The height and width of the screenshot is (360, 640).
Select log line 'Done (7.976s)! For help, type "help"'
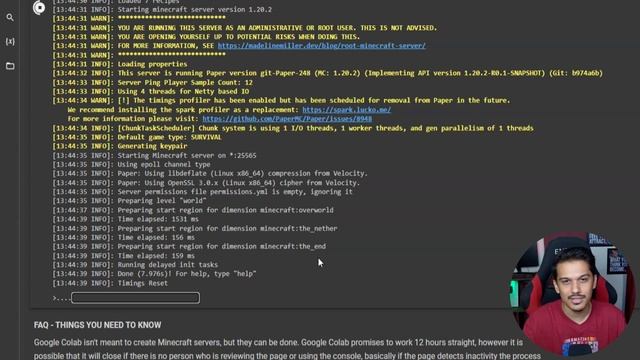(154, 274)
